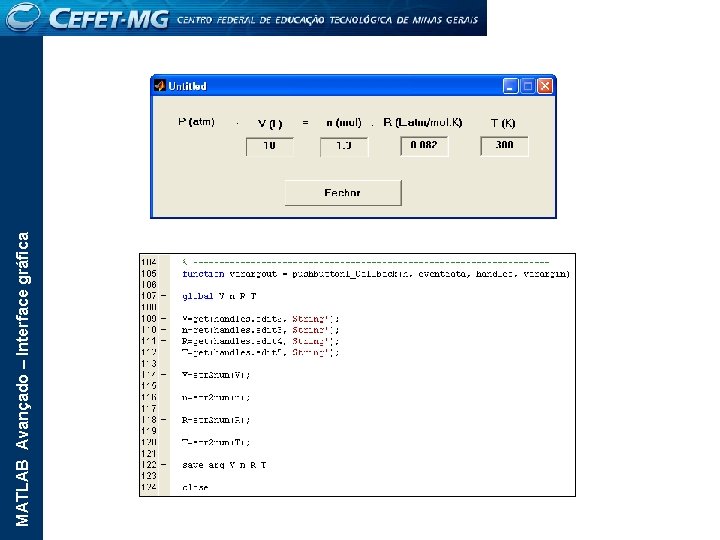720x540 pixels.
Task: Click the MATLAB icon in the Untitled title bar
Action: point(160,86)
